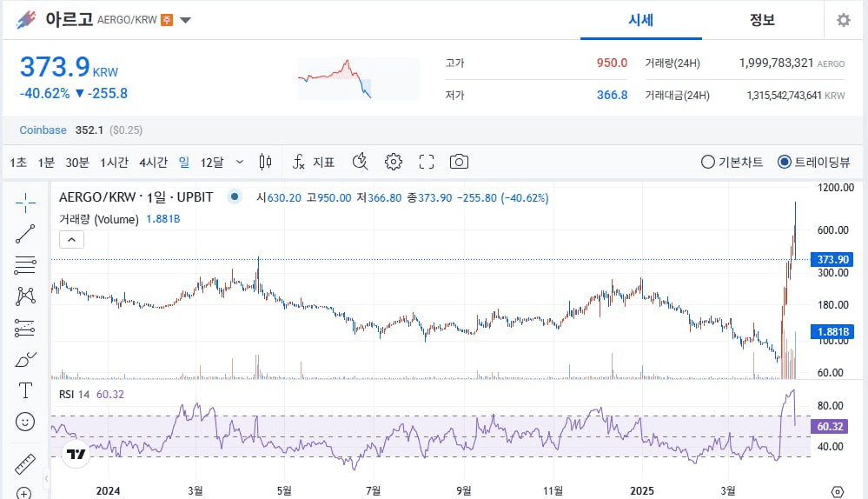Open the 시세 tab
868x499 pixels.
click(640, 20)
